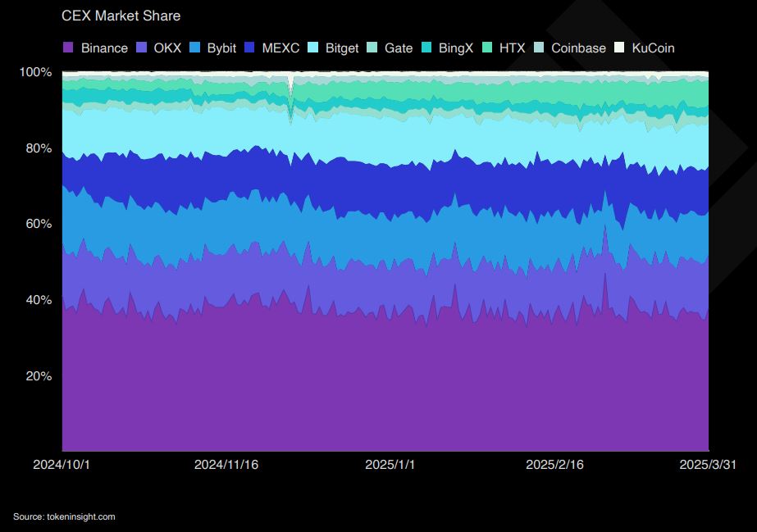Click the MEXC dark blue legend swatch
757x532 pixels.
(x=249, y=48)
